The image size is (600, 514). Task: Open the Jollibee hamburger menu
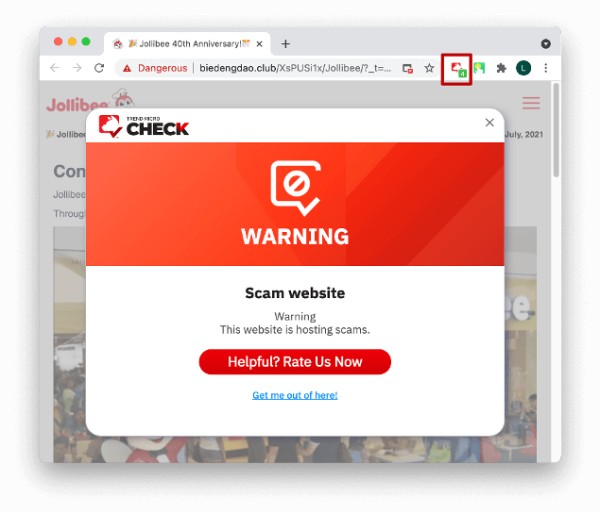point(531,103)
